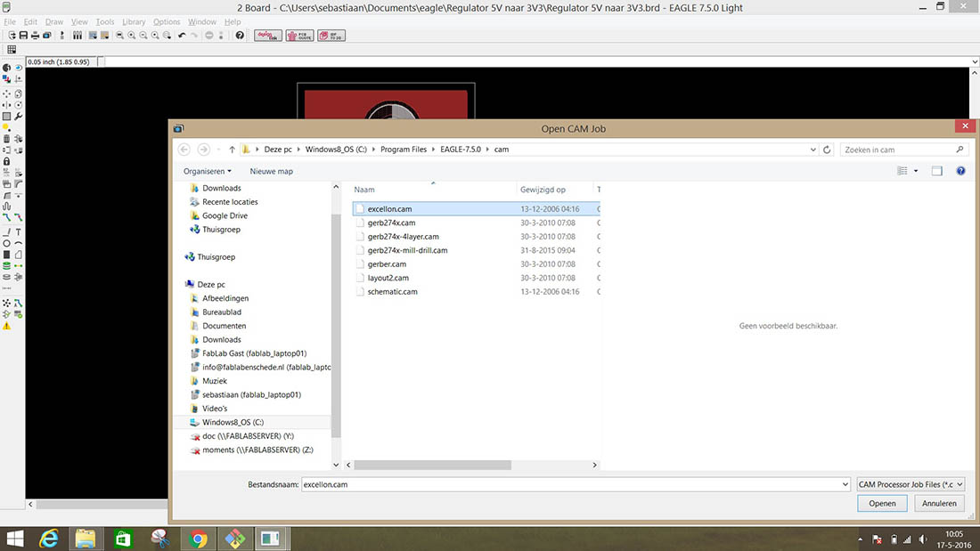The width and height of the screenshot is (980, 551).
Task: Open the Errors warning triangle tool
Action: [6, 326]
